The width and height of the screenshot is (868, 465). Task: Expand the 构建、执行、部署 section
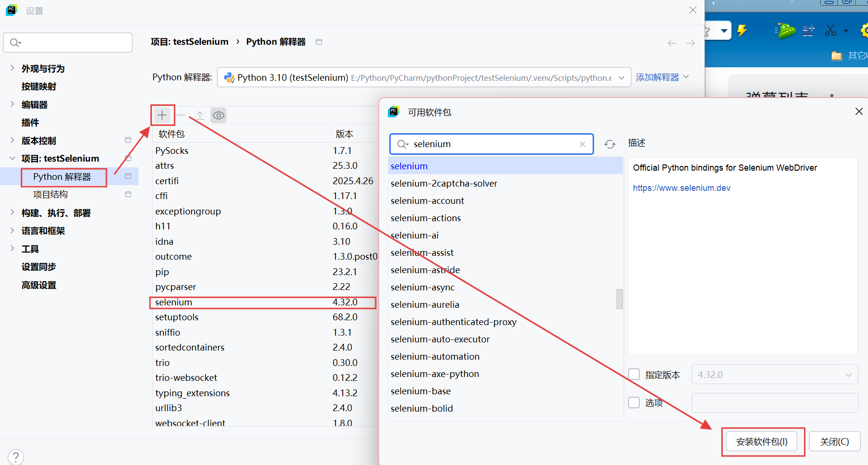(12, 213)
